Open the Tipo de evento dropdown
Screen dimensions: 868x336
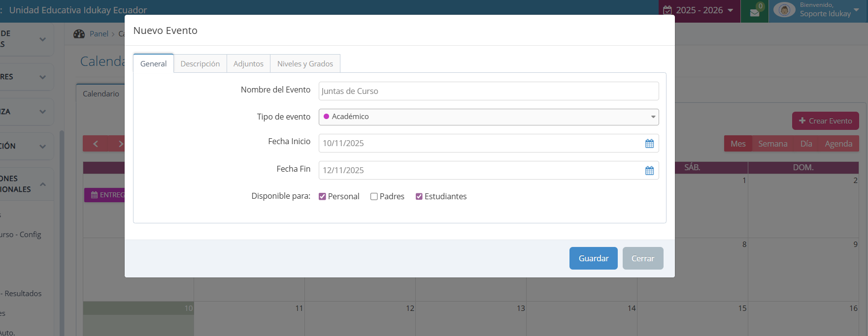489,117
